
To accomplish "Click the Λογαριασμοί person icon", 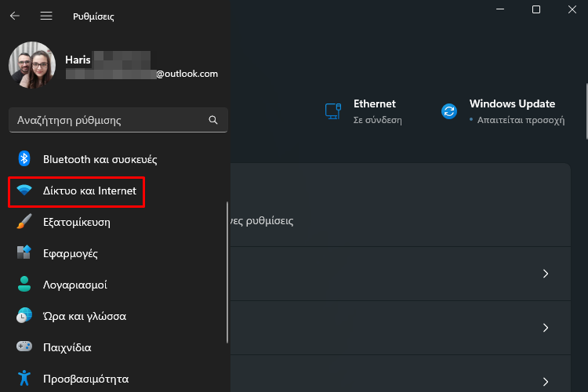I will coord(24,284).
